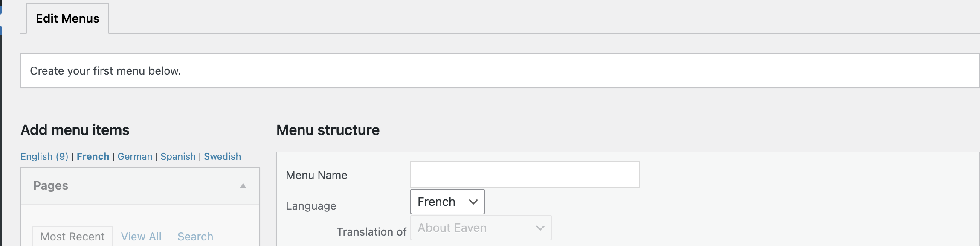Switch to the Most Recent tab

[72, 236]
